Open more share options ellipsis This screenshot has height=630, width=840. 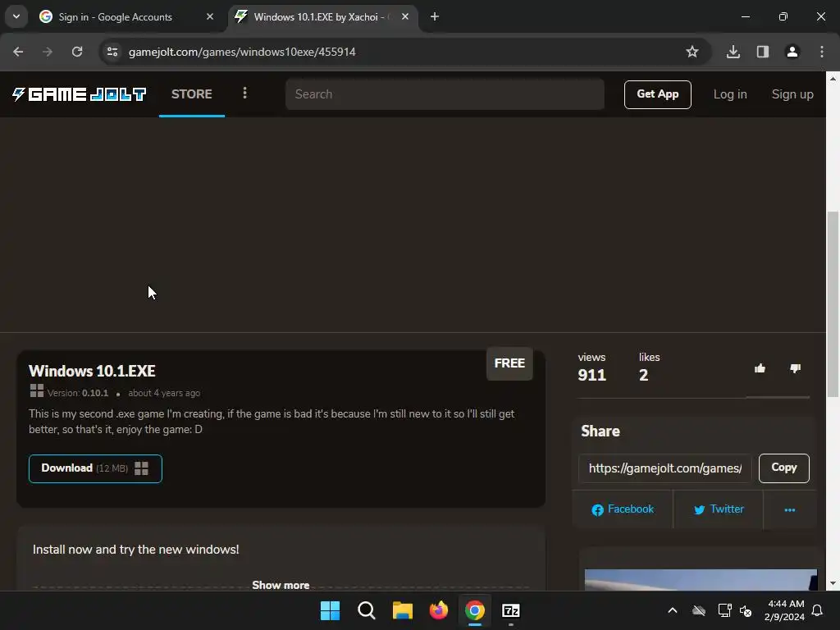click(x=790, y=509)
